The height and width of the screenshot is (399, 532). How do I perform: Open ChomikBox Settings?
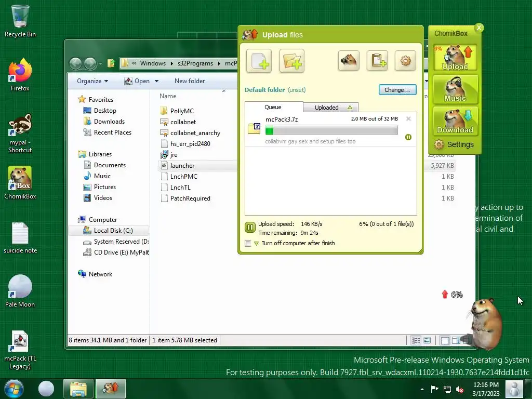pyautogui.click(x=454, y=144)
